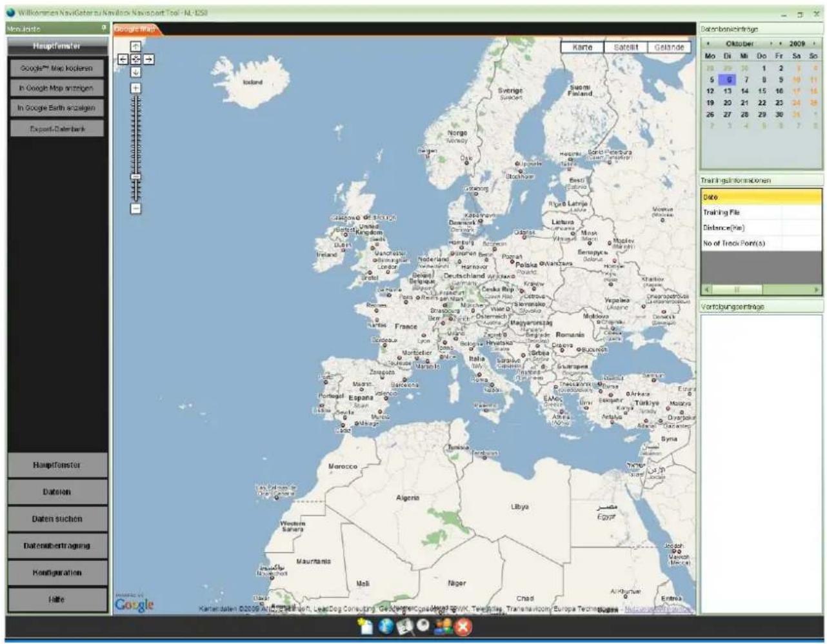
Task: Zoom out with the map minus button
Action: [135, 208]
